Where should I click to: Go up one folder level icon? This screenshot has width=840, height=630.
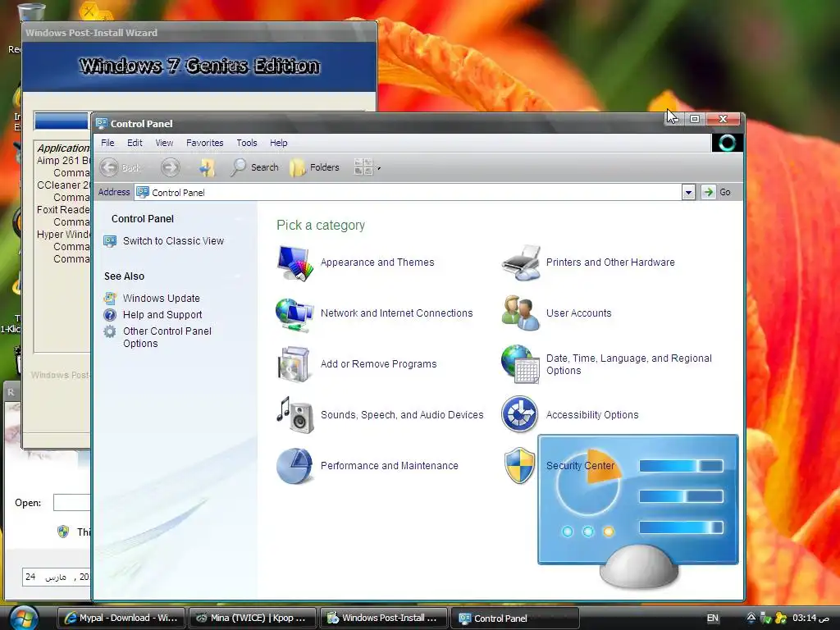[207, 167]
